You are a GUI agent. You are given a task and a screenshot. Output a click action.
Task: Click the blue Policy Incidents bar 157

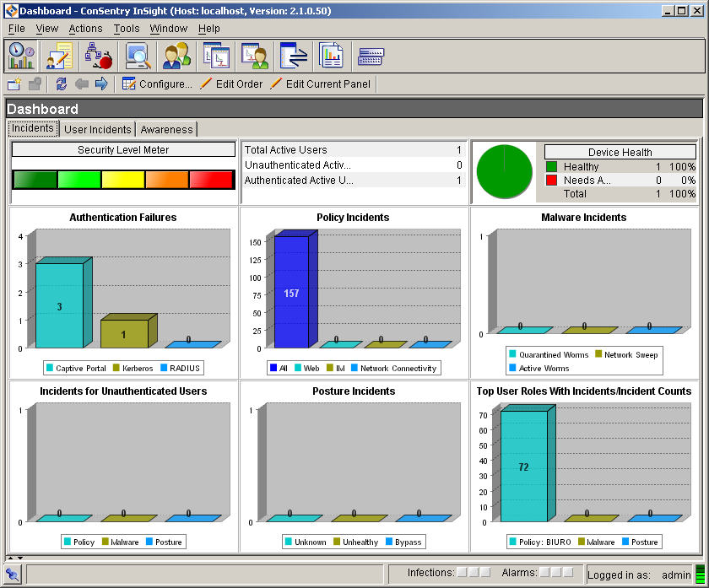pos(295,289)
